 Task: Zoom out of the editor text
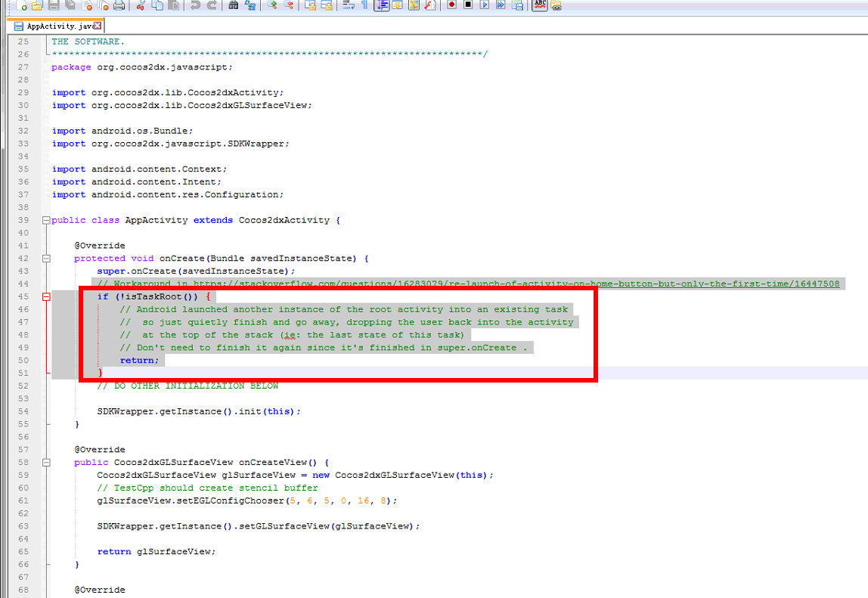(288, 5)
